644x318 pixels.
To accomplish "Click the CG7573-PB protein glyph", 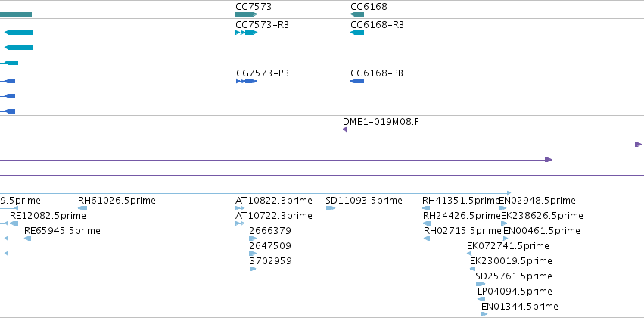I will (247, 81).
